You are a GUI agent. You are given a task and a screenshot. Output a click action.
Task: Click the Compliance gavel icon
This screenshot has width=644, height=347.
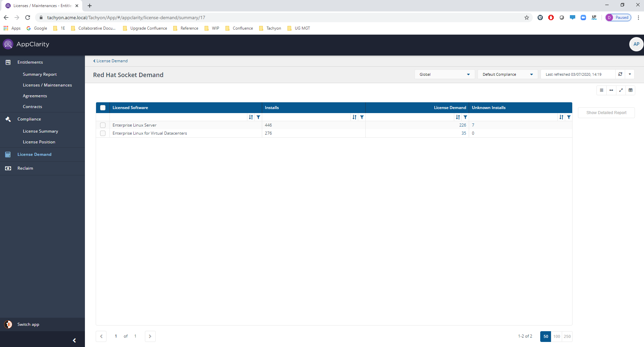[8, 119]
